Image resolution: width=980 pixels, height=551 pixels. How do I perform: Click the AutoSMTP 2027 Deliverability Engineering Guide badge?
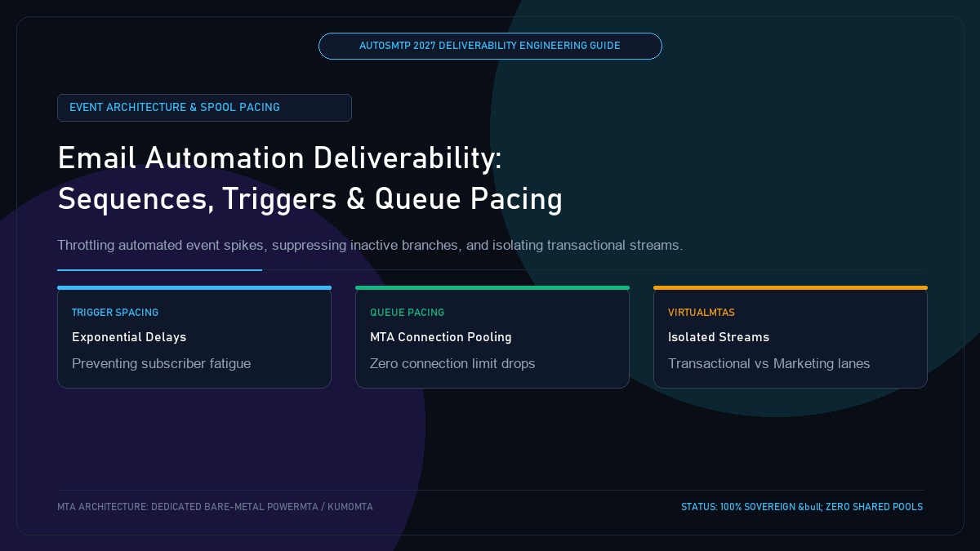click(490, 46)
